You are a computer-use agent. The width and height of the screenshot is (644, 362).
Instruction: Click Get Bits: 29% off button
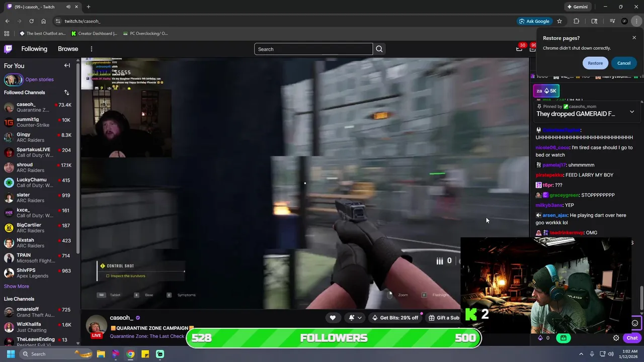click(x=395, y=318)
